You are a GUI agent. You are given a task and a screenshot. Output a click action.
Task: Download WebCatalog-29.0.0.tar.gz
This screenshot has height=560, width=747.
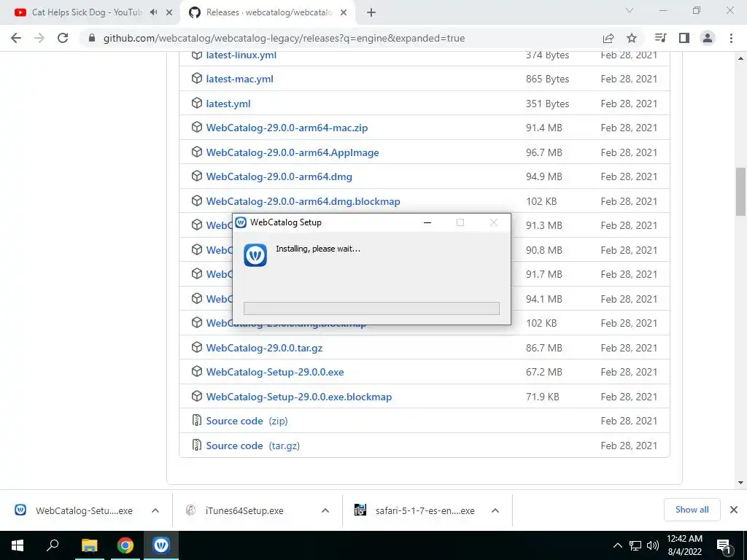(x=264, y=348)
